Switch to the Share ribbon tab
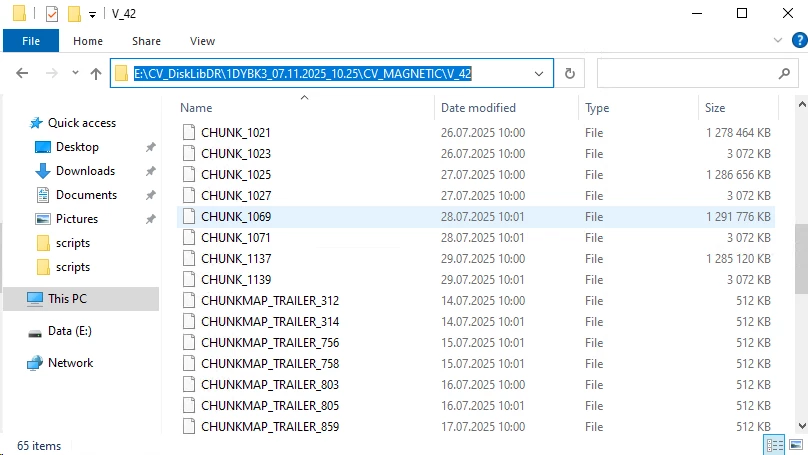This screenshot has width=808, height=455. pyautogui.click(x=146, y=41)
